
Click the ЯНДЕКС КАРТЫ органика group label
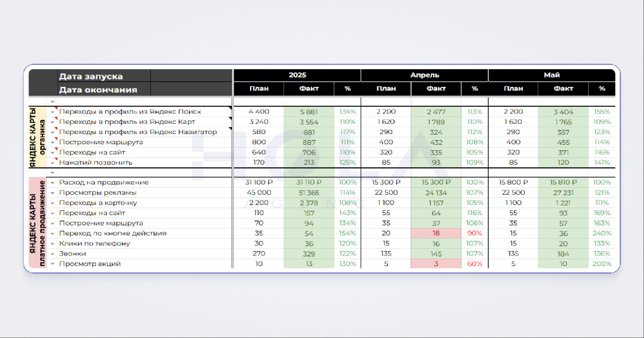(x=38, y=137)
